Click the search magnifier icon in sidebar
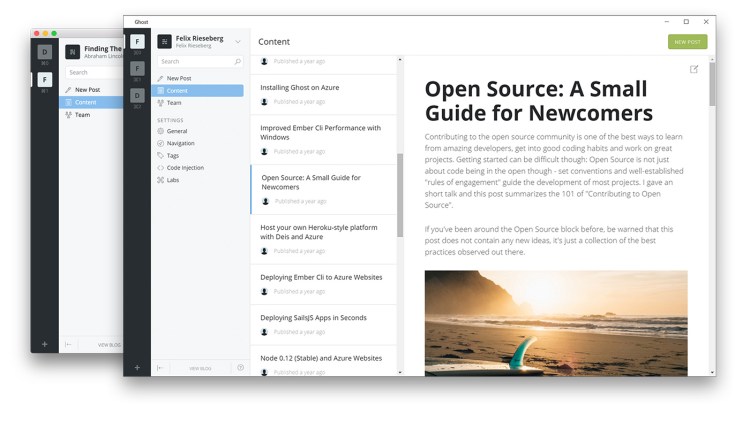The height and width of the screenshot is (428, 750). point(237,62)
